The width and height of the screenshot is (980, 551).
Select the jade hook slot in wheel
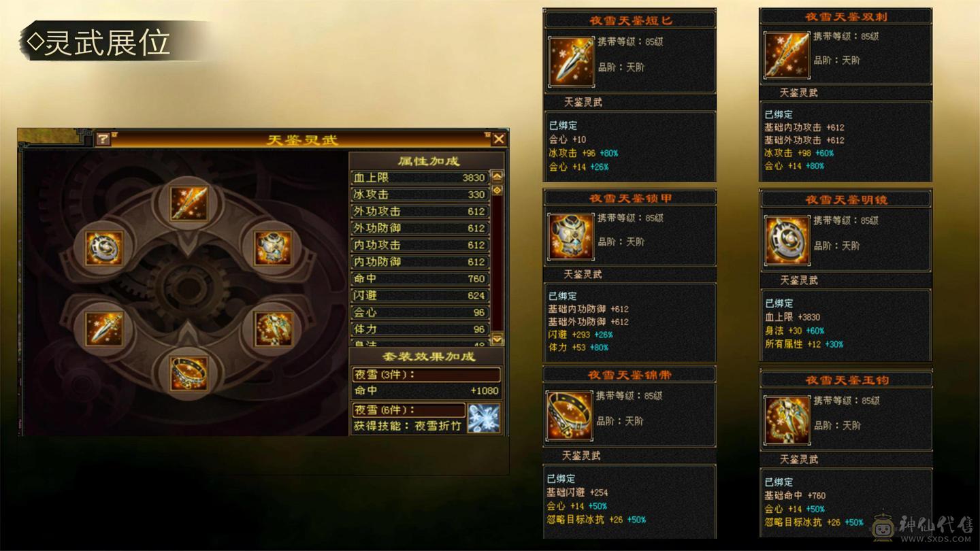pos(273,329)
